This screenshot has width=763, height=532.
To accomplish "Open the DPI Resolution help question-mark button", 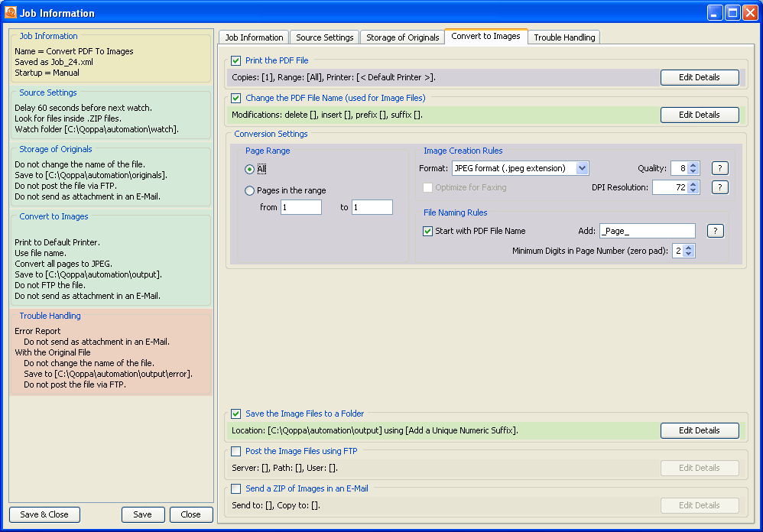I will pyautogui.click(x=719, y=187).
